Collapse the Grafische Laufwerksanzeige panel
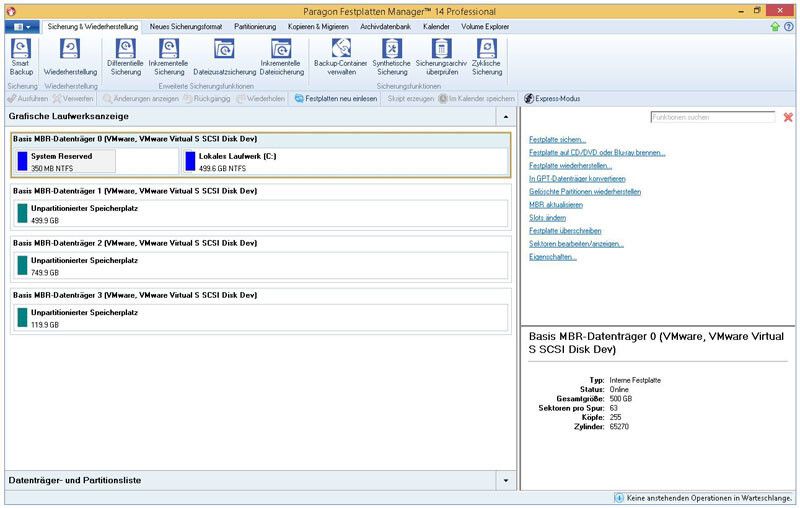This screenshot has height=508, width=800. 506,117
